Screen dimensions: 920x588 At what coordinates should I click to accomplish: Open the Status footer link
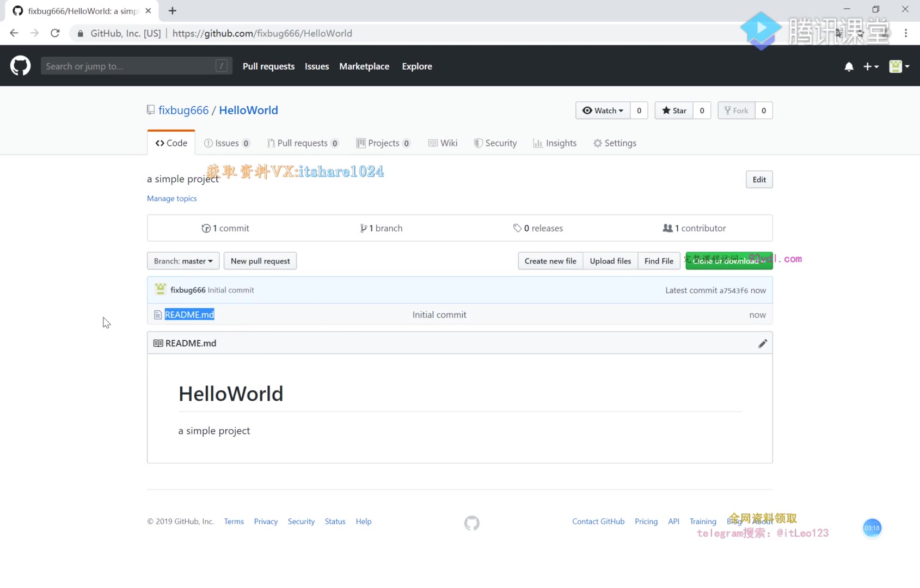point(335,522)
